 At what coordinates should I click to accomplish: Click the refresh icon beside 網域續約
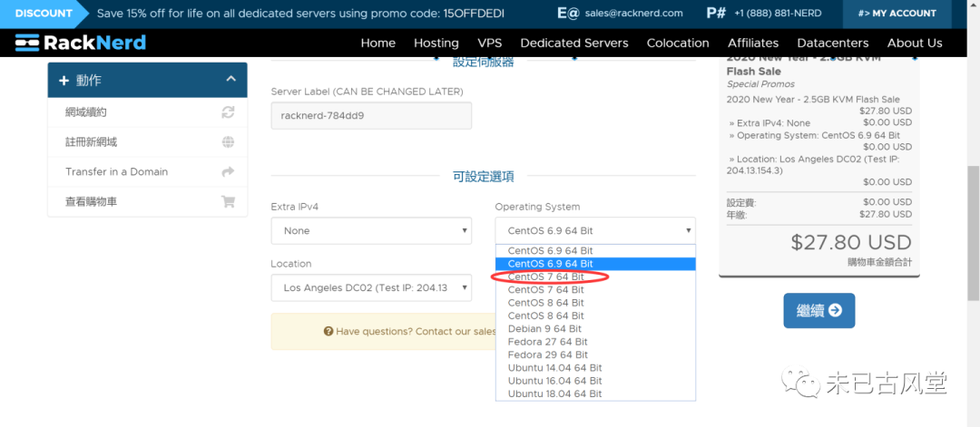click(228, 112)
